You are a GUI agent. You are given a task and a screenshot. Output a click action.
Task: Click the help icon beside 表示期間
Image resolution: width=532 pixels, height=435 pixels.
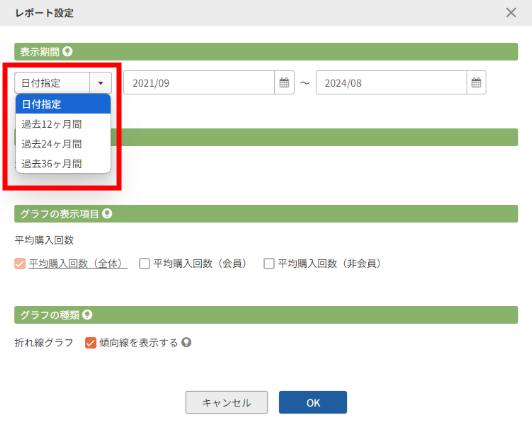(x=68, y=52)
